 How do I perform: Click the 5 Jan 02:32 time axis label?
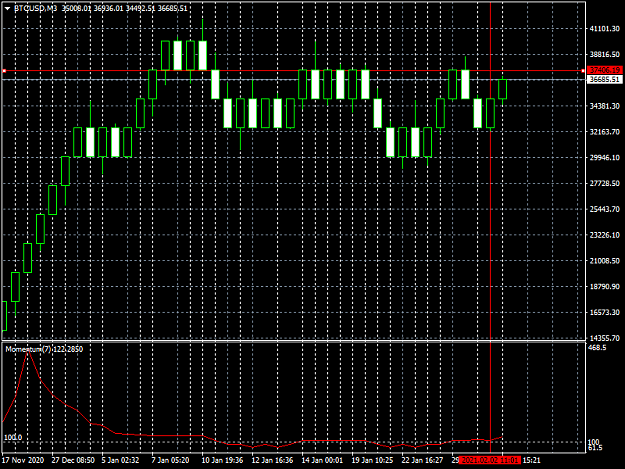120,460
